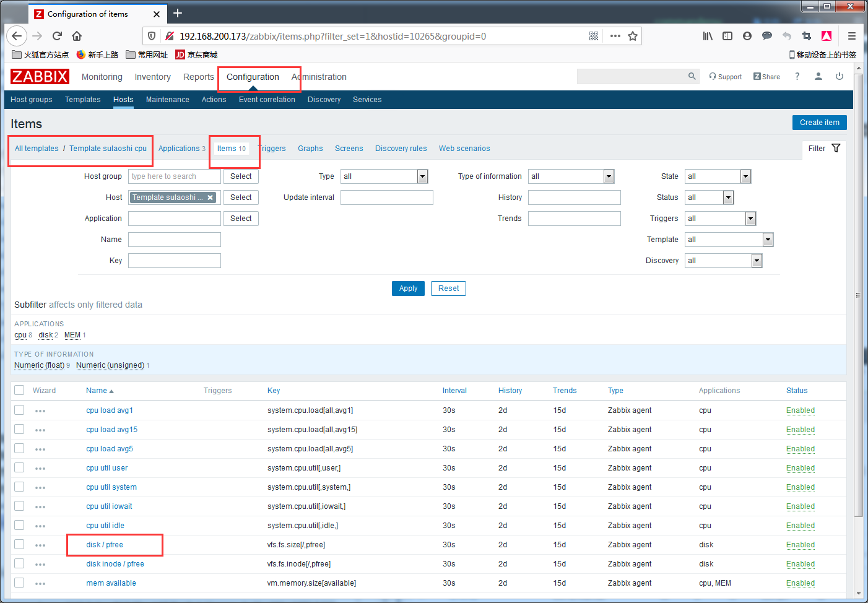Click the Key filter input field
This screenshot has width=868, height=603.
(175, 261)
